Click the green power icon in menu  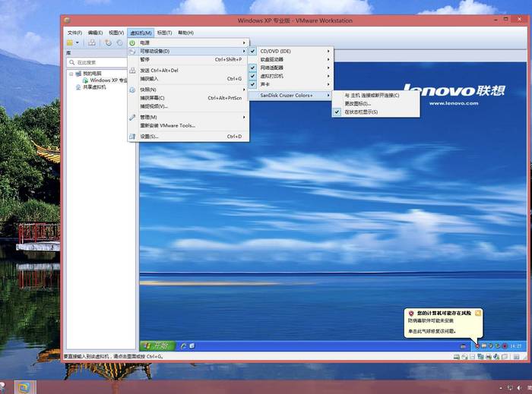tap(132, 43)
